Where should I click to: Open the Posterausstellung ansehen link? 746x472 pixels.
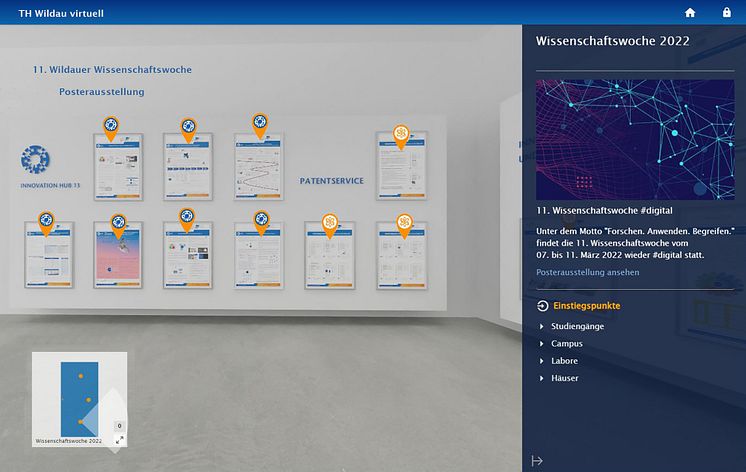(x=587, y=272)
